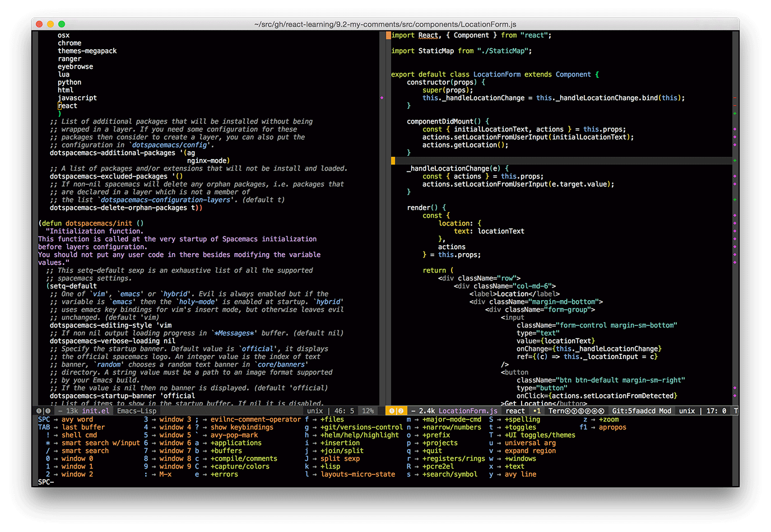Viewport: 771px width, 532px height.
Task: Select the show keybindings entry
Action: 242,427
